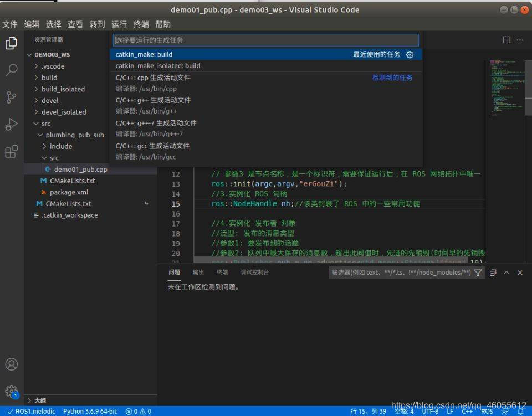Click the line 15, column 39 indicator
532x416 pixels.
pyautogui.click(x=368, y=411)
